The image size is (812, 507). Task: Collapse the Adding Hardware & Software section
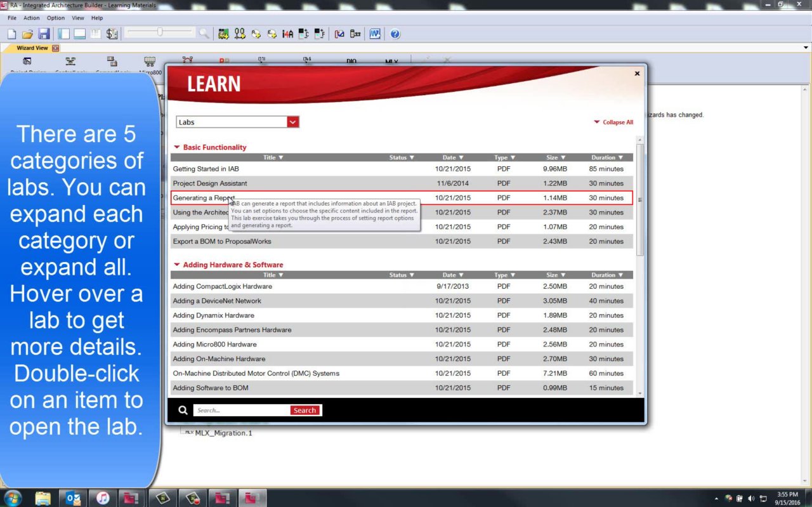click(177, 265)
